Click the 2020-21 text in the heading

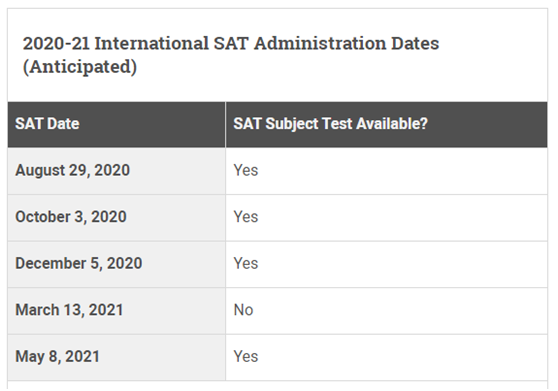click(x=56, y=43)
